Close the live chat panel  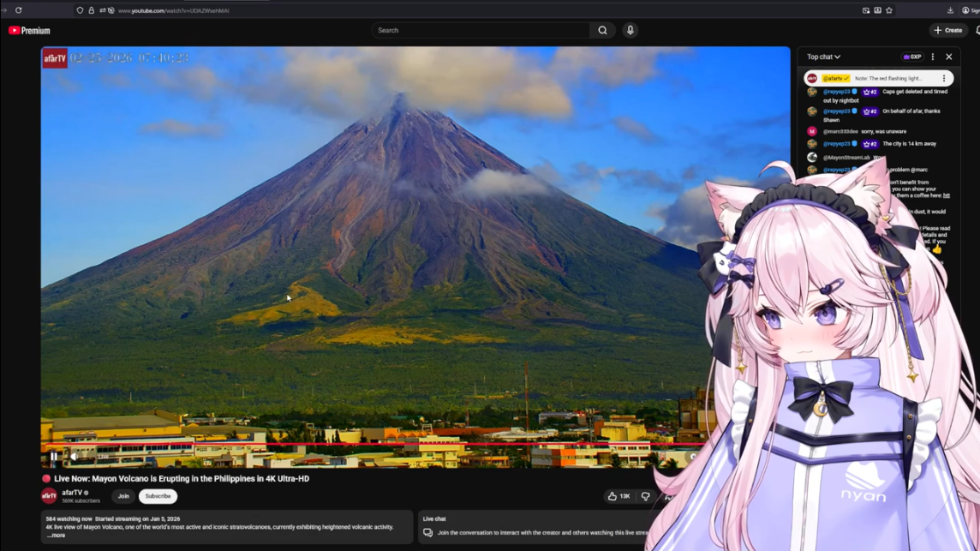coord(949,57)
